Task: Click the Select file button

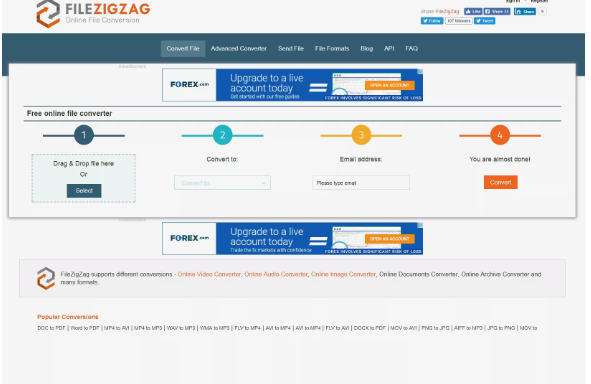Action: 84,191
